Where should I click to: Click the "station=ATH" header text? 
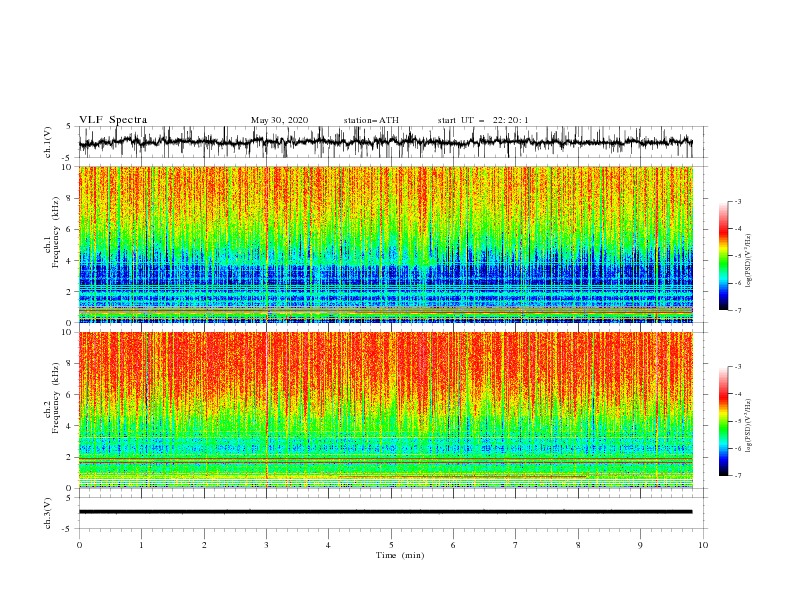pos(371,120)
